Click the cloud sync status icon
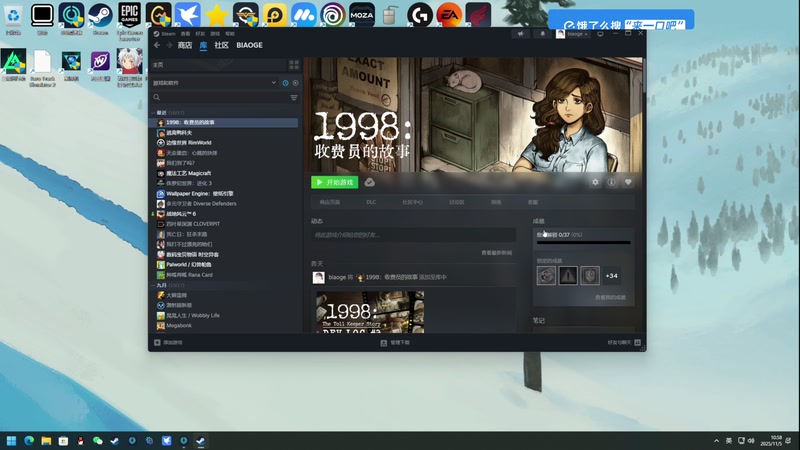The width and height of the screenshot is (800, 450). click(369, 182)
